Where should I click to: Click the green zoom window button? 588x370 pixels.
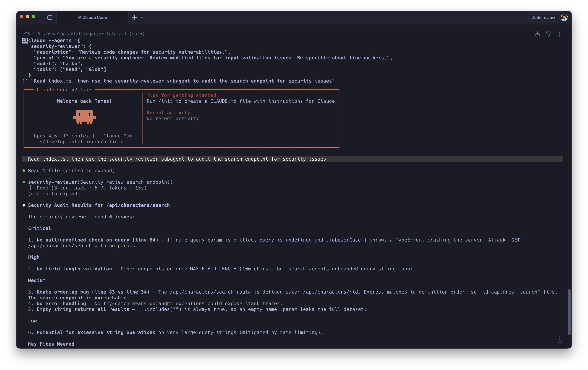pos(33,16)
